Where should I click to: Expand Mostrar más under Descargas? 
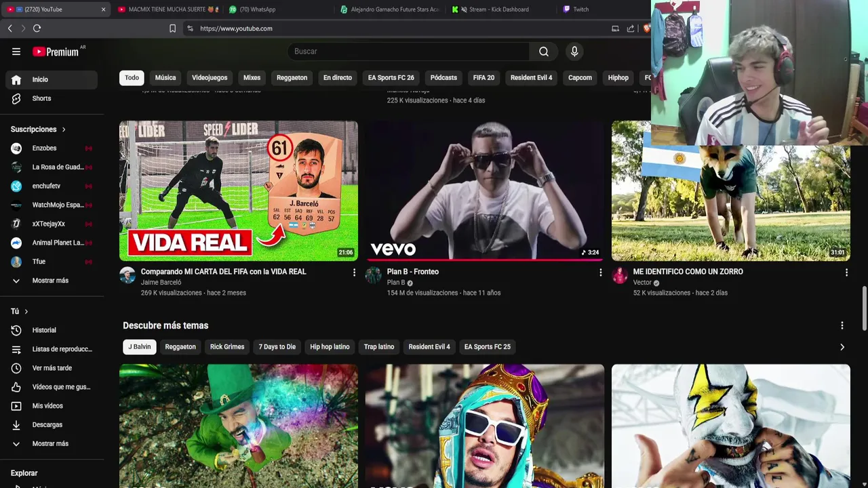click(52, 444)
